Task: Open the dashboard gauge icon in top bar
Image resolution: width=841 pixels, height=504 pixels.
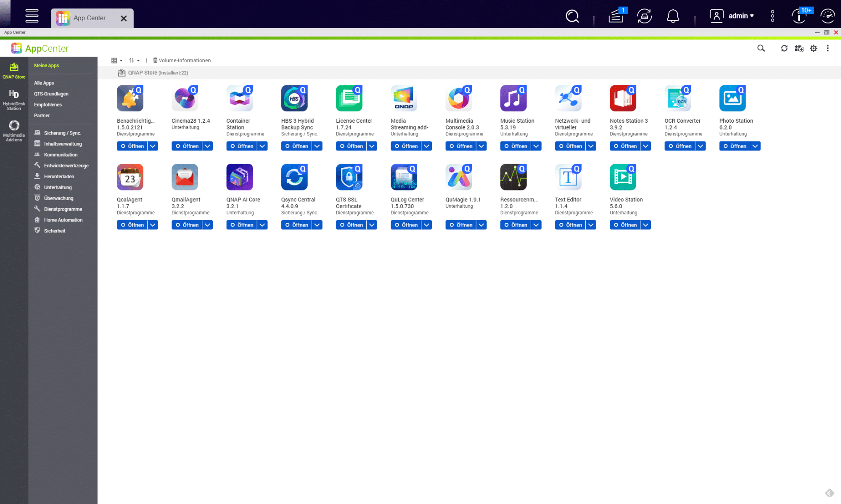Action: [827, 16]
